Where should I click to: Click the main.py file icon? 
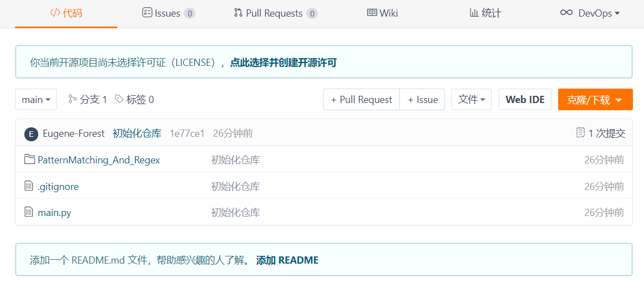point(28,212)
